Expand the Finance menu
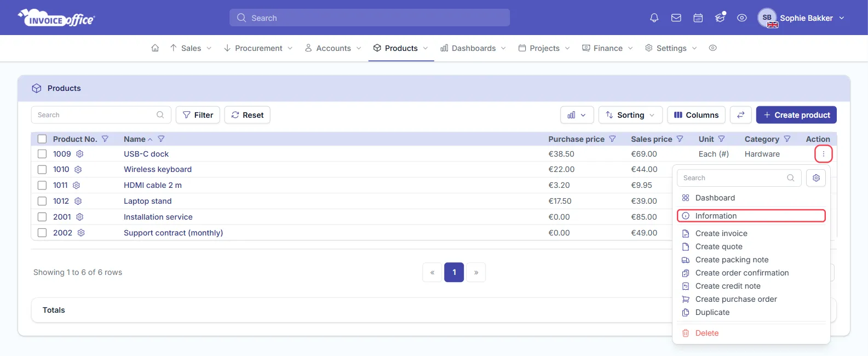The height and width of the screenshot is (356, 868). point(607,48)
